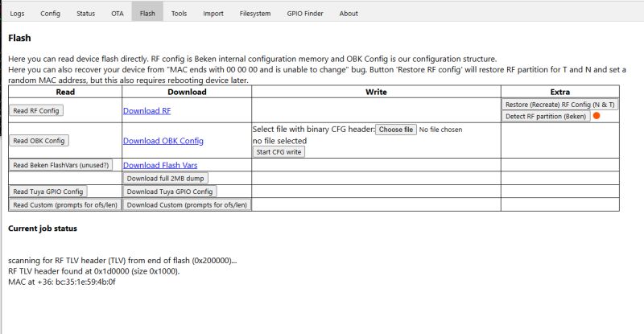Click Download Custom (prompts for ofs/len)
Screen dimensions: 644x334
click(x=187, y=204)
